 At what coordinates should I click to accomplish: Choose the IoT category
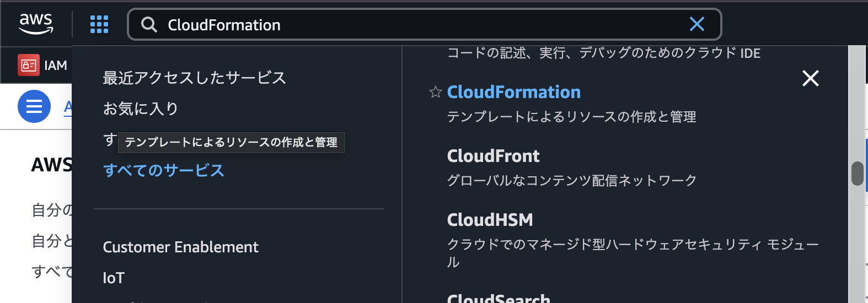tap(114, 278)
